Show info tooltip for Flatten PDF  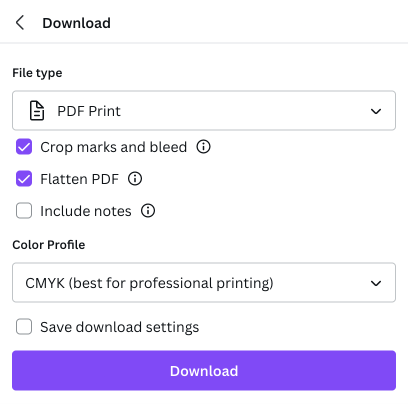click(x=135, y=179)
